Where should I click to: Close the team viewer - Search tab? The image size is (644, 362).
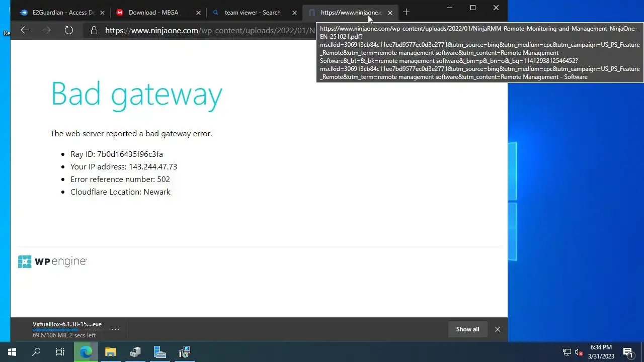pos(294,13)
